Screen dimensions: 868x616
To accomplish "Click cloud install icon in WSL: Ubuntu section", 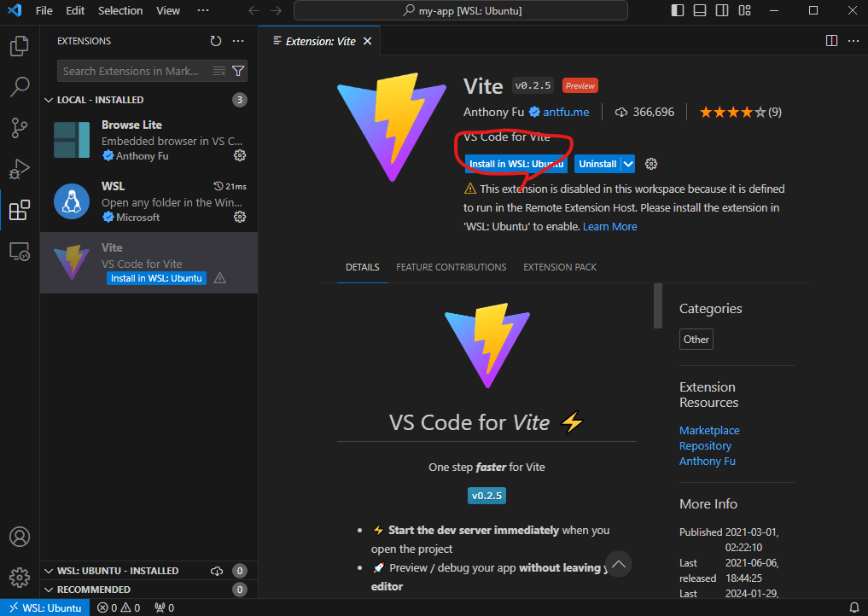I will coord(217,571).
